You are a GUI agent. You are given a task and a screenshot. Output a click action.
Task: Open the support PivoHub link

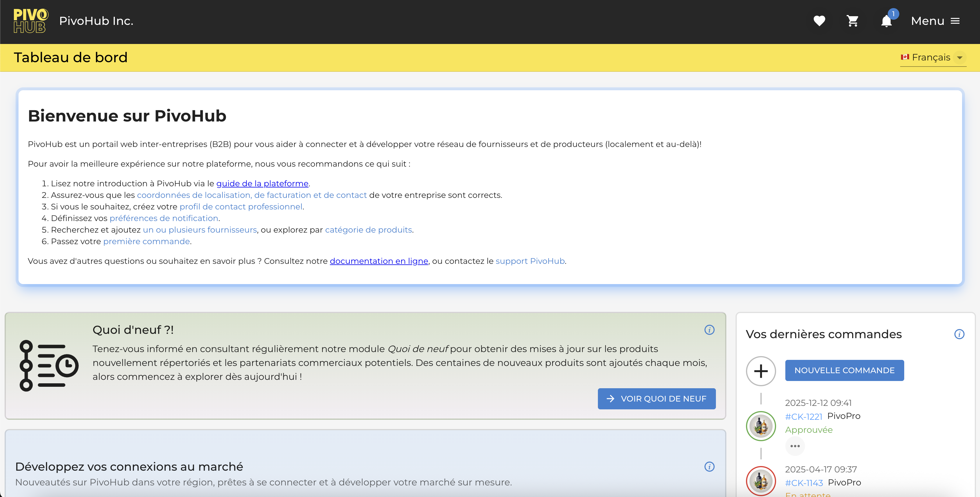(x=530, y=261)
